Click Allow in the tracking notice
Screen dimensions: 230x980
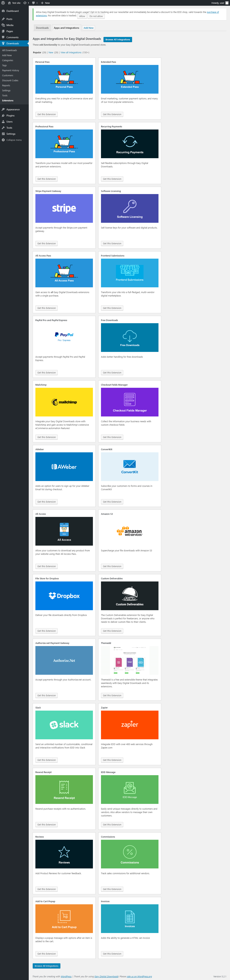(x=82, y=16)
